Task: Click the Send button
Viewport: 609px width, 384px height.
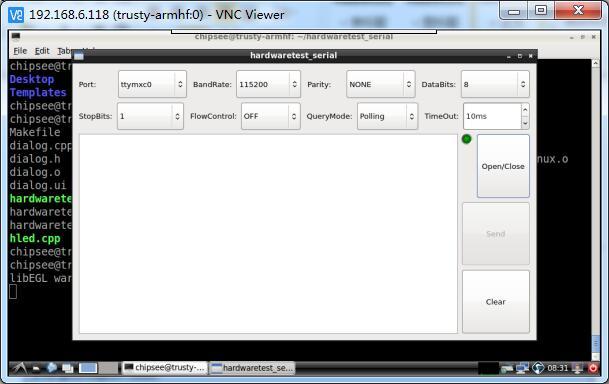Action: coord(496,234)
